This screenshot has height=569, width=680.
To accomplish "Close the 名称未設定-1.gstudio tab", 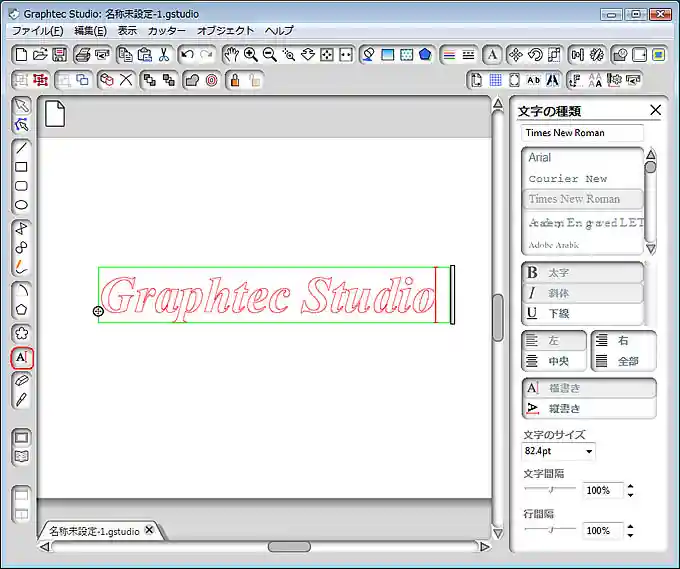I will 149,530.
